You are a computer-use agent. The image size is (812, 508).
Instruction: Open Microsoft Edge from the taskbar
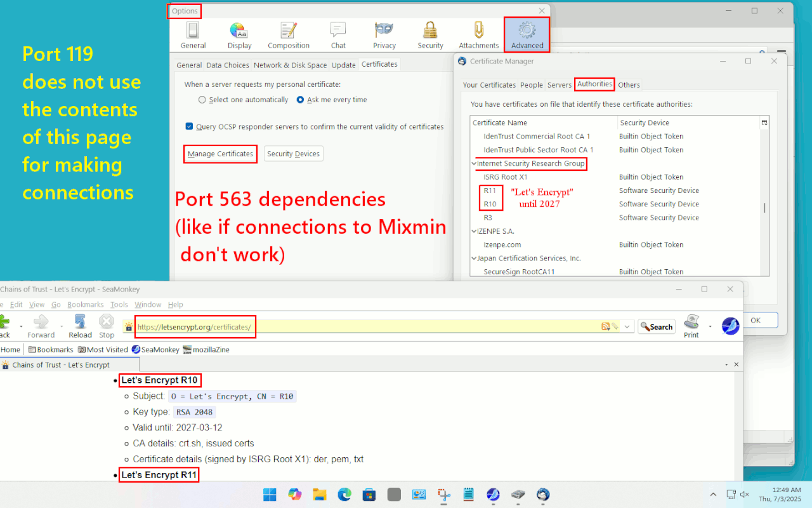click(x=344, y=494)
